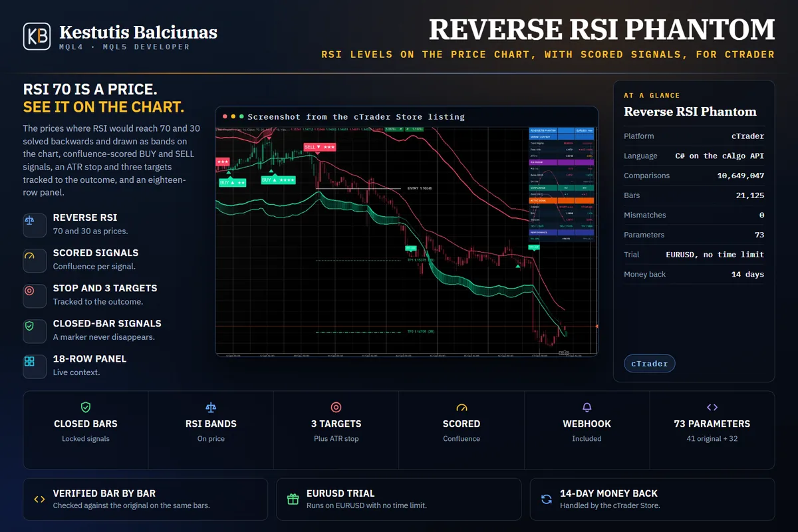The height and width of the screenshot is (532, 798).
Task: Click the 'Locked signals' caption
Action: 86,439
